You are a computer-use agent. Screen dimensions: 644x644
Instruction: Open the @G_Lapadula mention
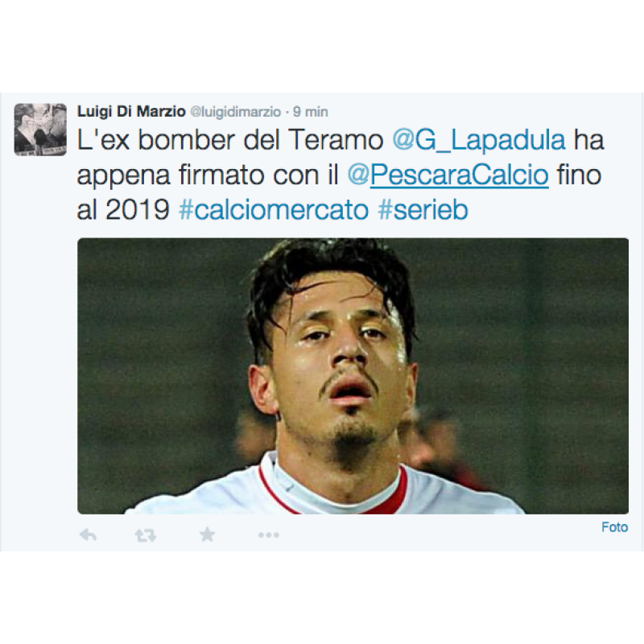coord(479,140)
